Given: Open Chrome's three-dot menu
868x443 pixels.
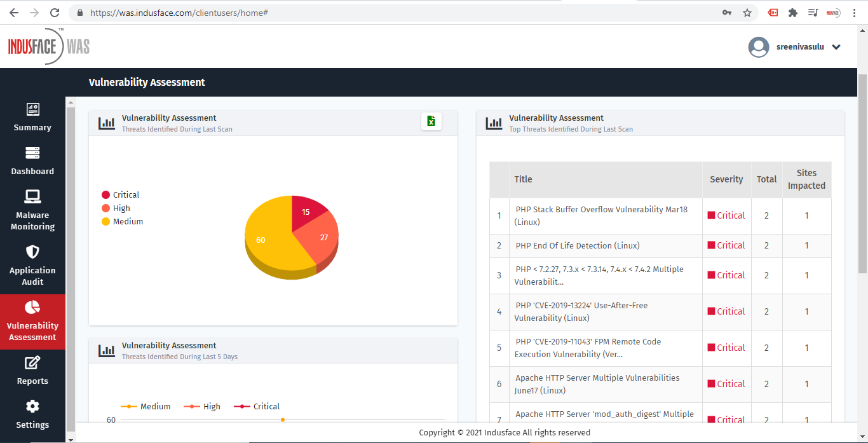Looking at the screenshot, I should click(x=855, y=13).
